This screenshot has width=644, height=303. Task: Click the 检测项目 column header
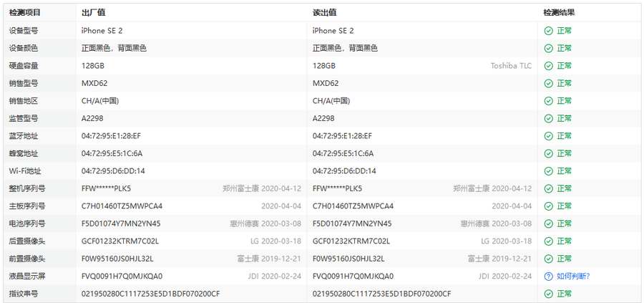point(25,13)
